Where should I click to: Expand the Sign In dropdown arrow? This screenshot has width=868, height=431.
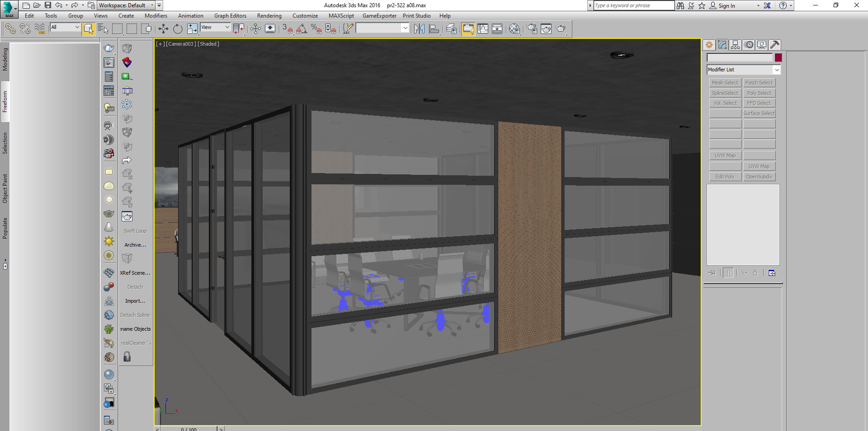point(758,5)
